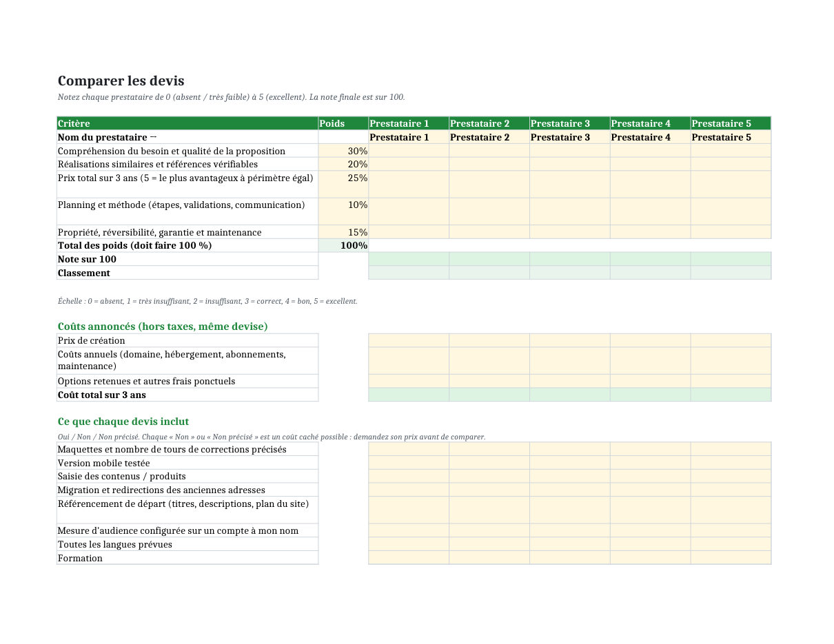Click the "Nom du prestataire" row label
This screenshot has height=644, width=834.
187,137
